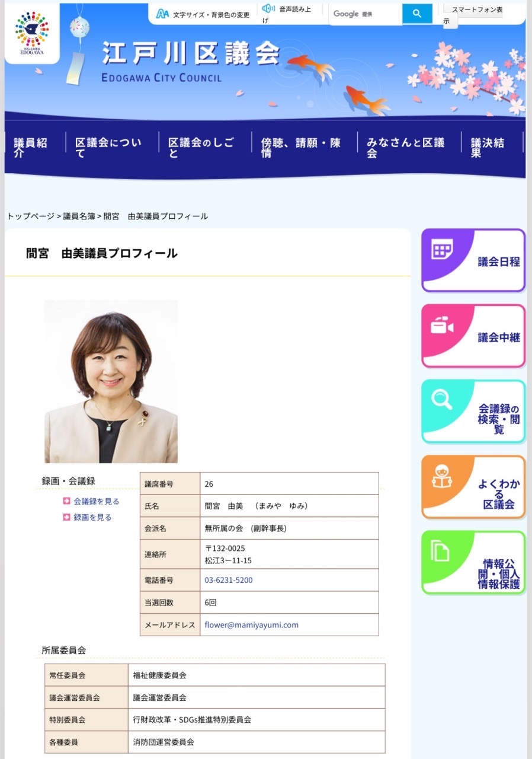The image size is (532, 759).
Task: Click the flower@mamiyayumi.com email link
Action: [252, 624]
